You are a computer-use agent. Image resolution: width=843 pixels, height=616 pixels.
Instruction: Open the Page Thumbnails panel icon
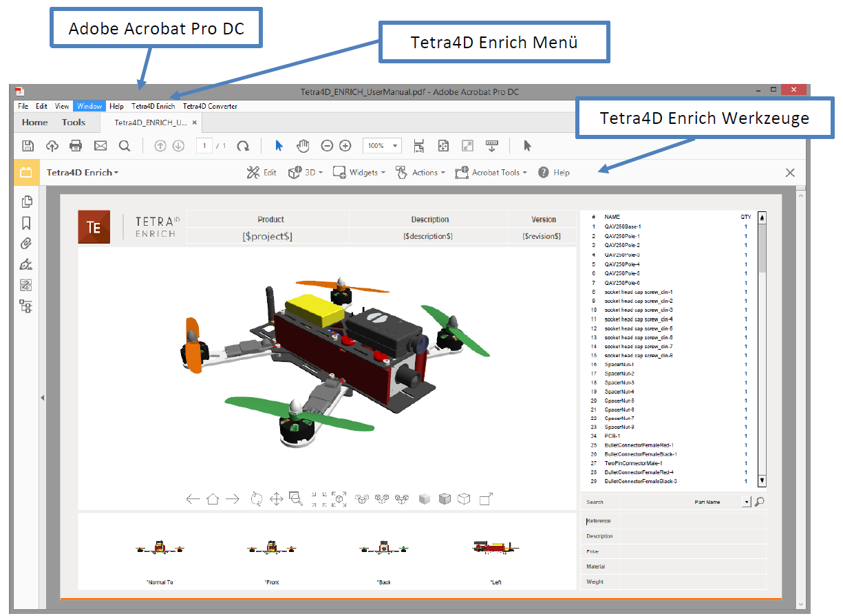point(25,202)
